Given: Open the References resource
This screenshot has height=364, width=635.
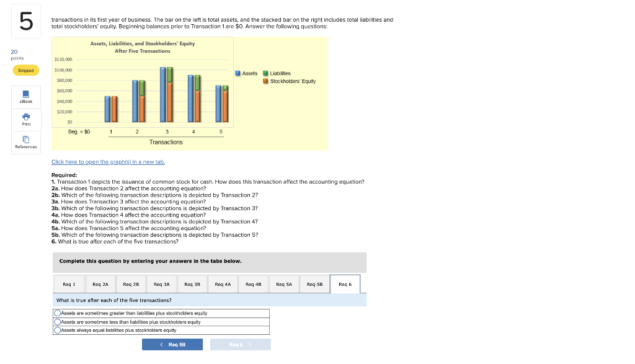Looking at the screenshot, I should [25, 141].
